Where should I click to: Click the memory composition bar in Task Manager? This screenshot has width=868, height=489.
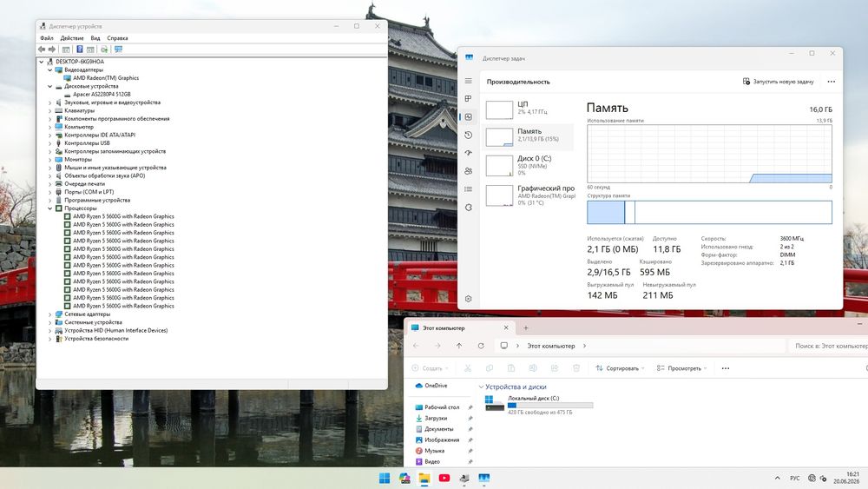pyautogui.click(x=709, y=213)
